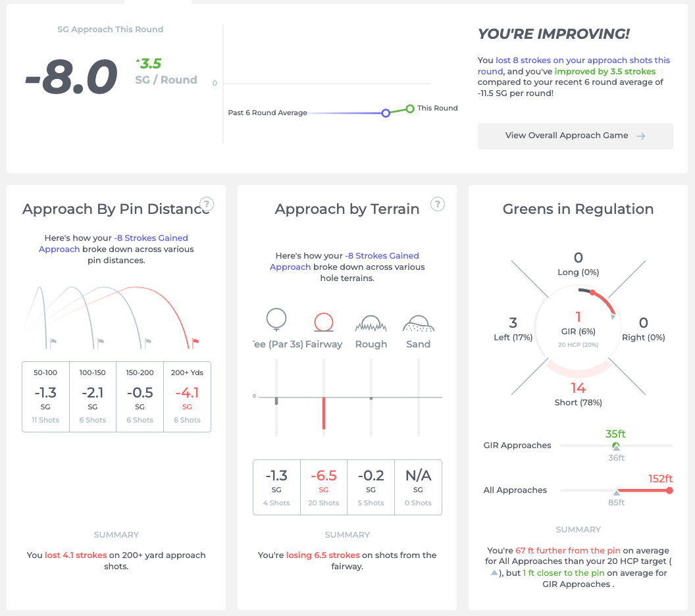Open help for Approach By Pin Distance
Screen dimensions: 695x616
point(207,204)
